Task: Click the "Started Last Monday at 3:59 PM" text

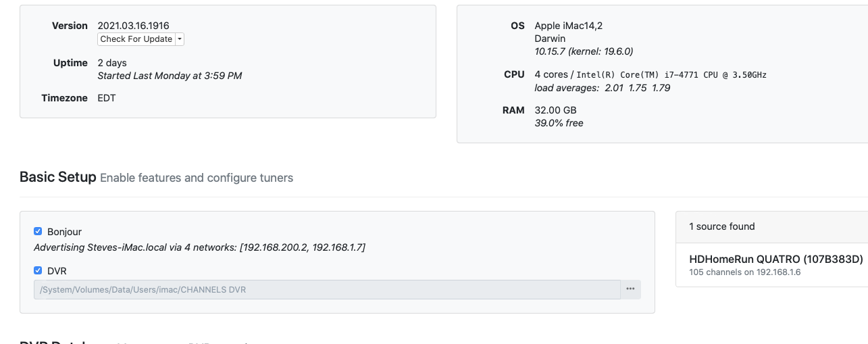Action: [x=170, y=76]
